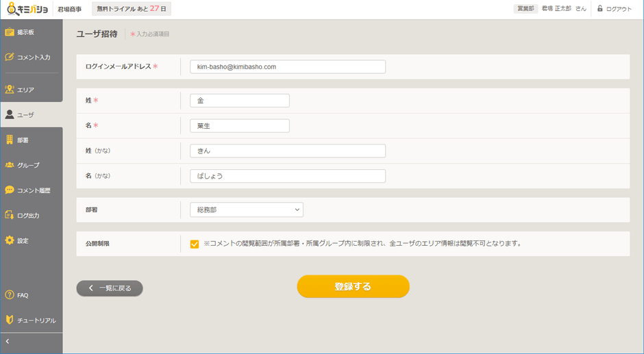Screen dimensions: 644x354
Task: Click the 姓(かな) field containing きん
Action: tap(288, 151)
